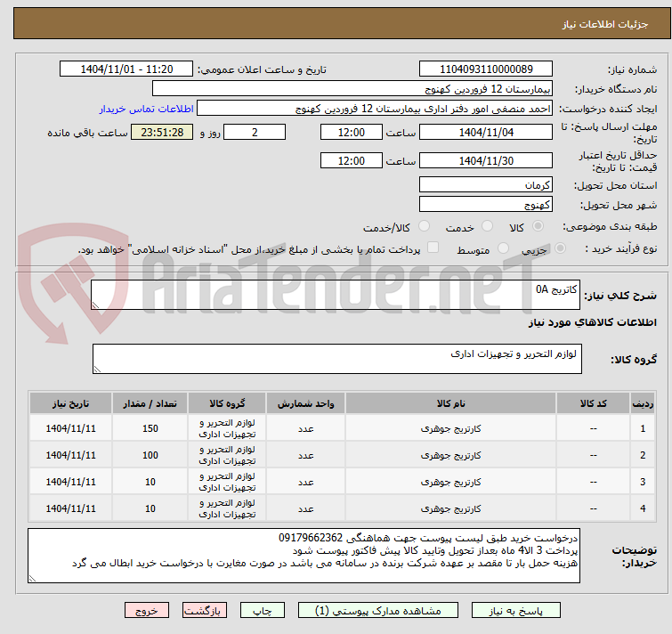Click the delivery province field کرمان
This screenshot has width=672, height=634.
(x=486, y=184)
